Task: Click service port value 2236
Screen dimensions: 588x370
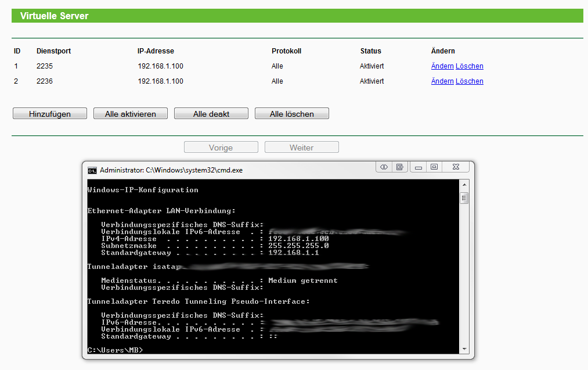Action: [x=45, y=81]
